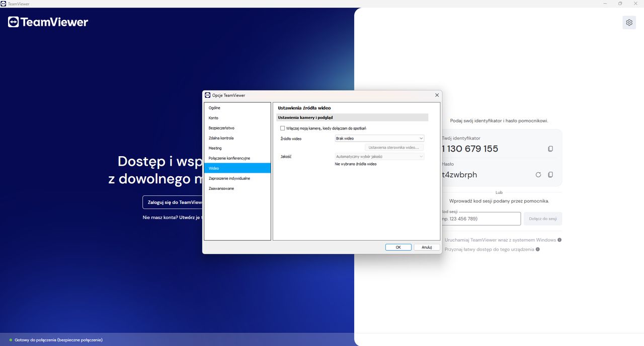This screenshot has height=346, width=644.
Task: Click Dołącz do sesji button
Action: [x=543, y=219]
